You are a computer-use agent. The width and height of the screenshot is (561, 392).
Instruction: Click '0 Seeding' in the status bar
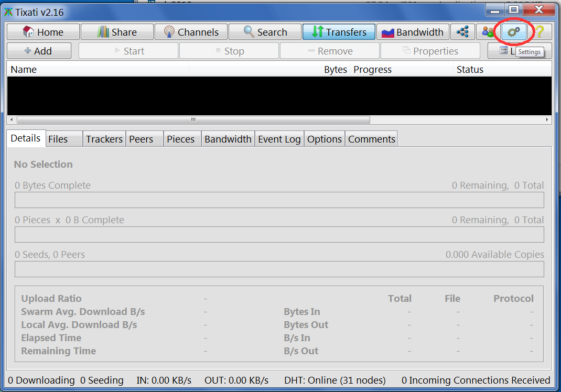[x=102, y=380]
